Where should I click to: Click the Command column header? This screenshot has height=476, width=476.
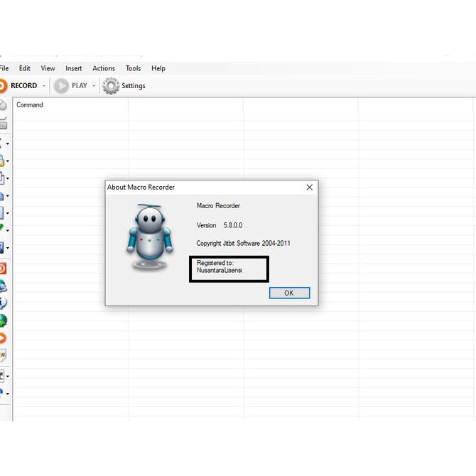point(70,104)
